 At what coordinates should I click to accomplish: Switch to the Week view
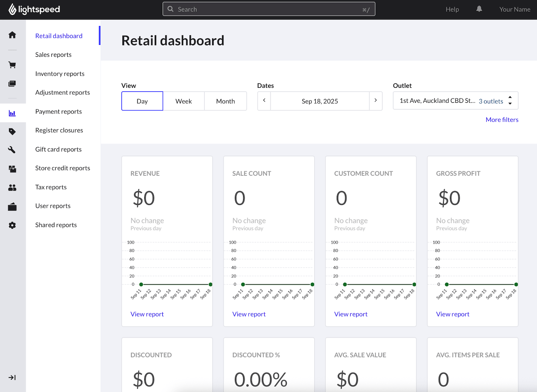(x=183, y=101)
